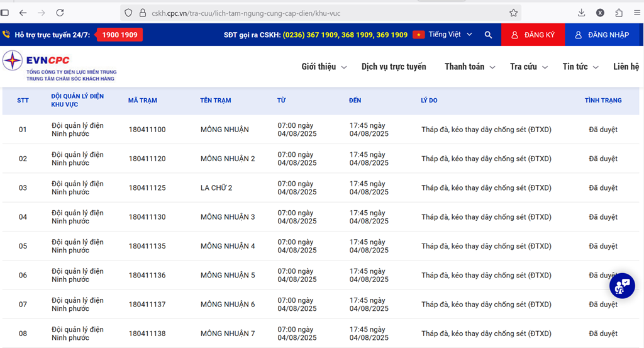This screenshot has width=644, height=348.
Task: Open the browser downloads panel
Action: 581,13
